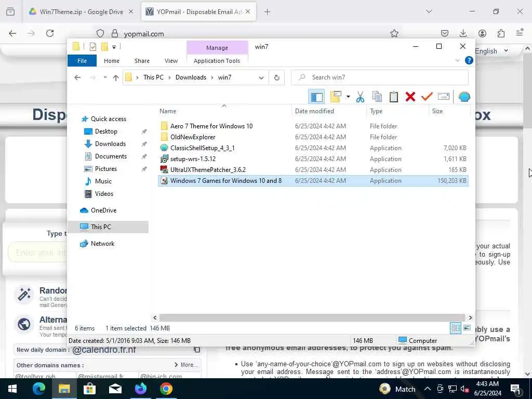
Task: Open Classic Shell settings shell icon
Action: (x=464, y=97)
